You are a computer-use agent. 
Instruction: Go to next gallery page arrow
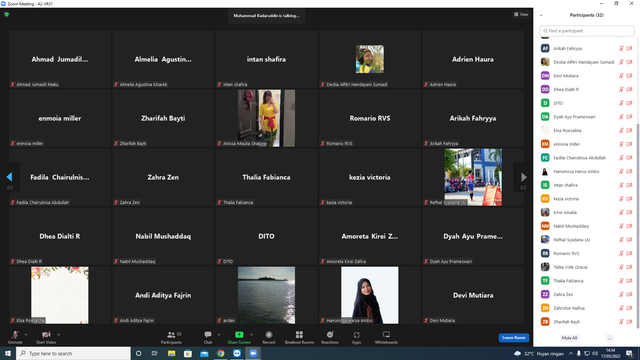(x=524, y=177)
